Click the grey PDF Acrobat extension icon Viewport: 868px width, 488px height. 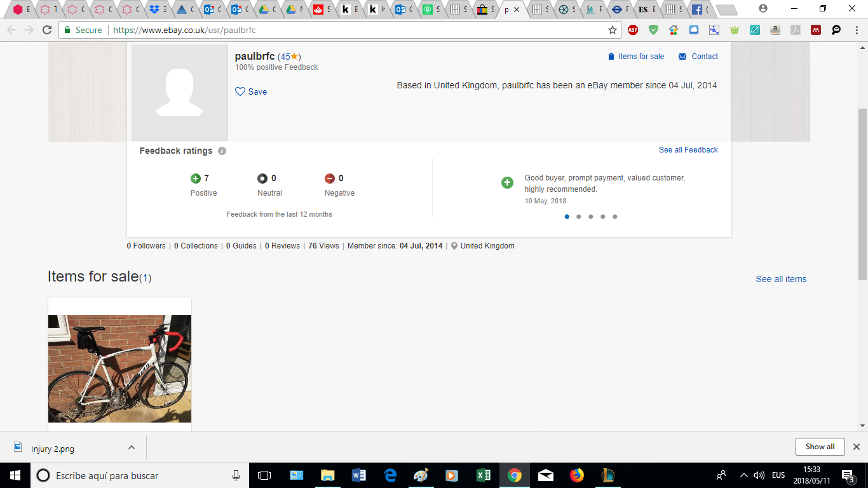point(795,30)
